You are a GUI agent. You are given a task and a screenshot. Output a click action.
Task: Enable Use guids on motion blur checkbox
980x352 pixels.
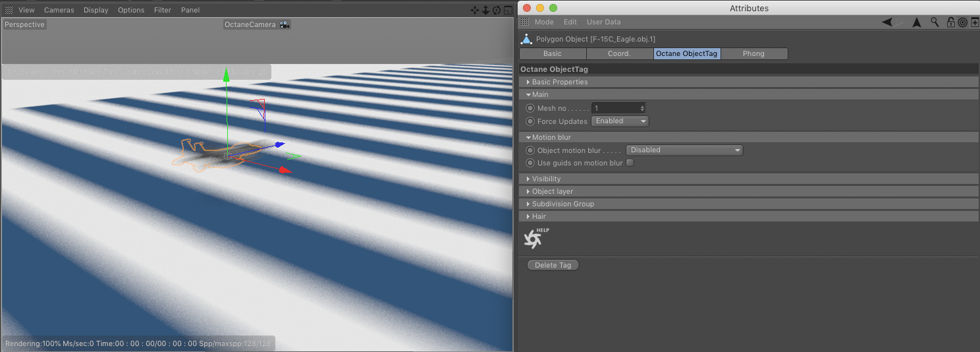(630, 163)
